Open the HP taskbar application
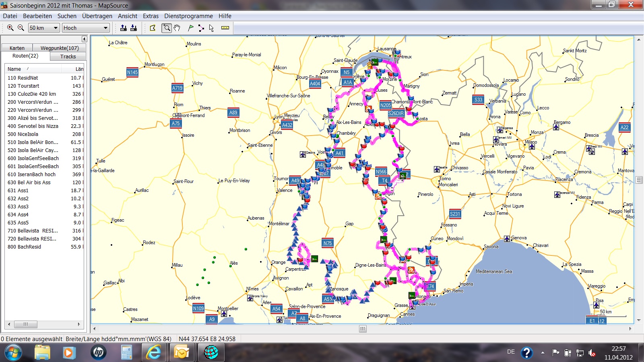The width and height of the screenshot is (644, 362). click(98, 353)
